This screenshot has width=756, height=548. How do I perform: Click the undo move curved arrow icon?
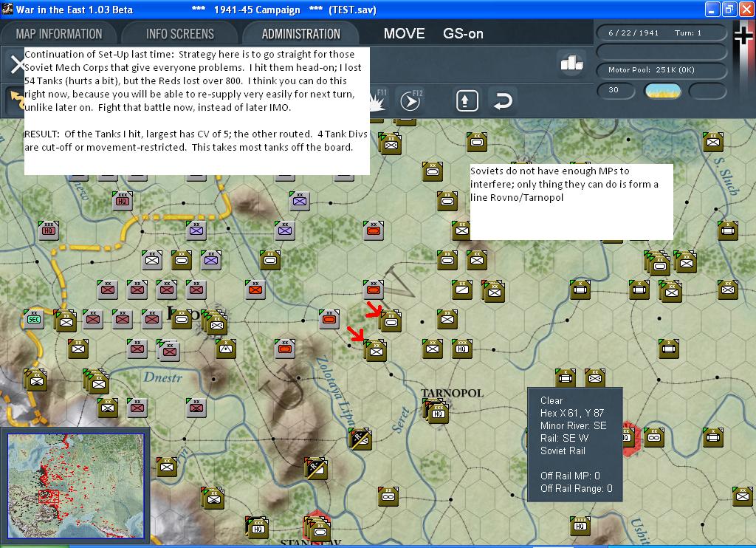tap(502, 101)
